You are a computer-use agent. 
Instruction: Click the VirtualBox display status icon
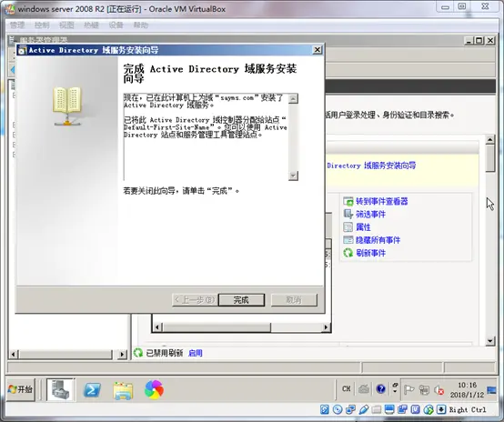coord(389,409)
